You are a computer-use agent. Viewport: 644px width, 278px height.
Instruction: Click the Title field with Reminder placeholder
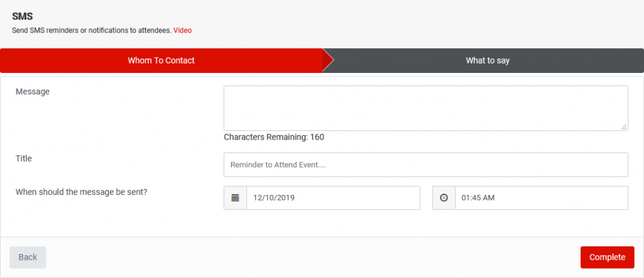tap(426, 165)
